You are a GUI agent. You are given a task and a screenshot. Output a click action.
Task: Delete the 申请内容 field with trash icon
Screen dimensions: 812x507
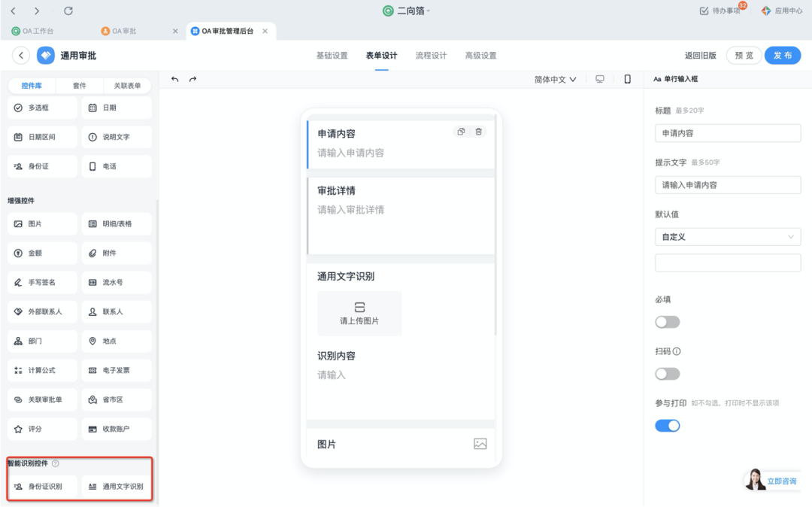pyautogui.click(x=479, y=132)
